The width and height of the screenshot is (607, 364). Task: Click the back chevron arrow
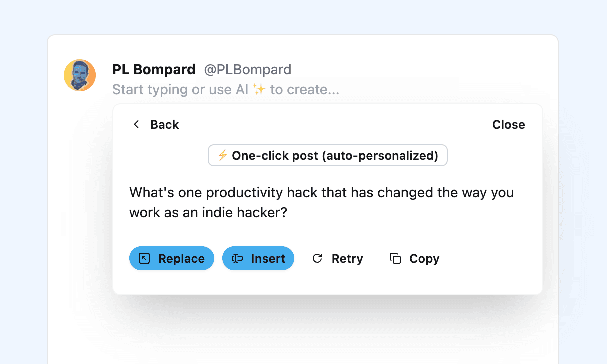pyautogui.click(x=136, y=124)
